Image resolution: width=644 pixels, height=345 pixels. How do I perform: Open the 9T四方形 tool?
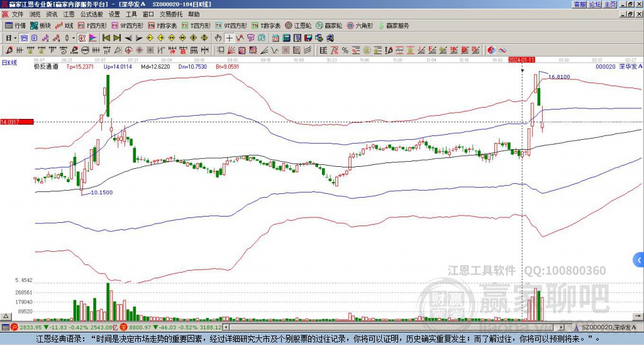click(231, 25)
